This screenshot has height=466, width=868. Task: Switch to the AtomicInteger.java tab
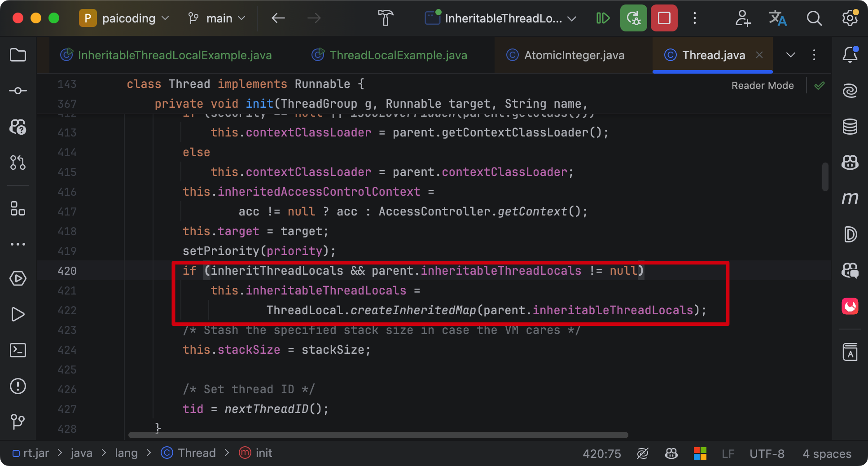pos(574,55)
